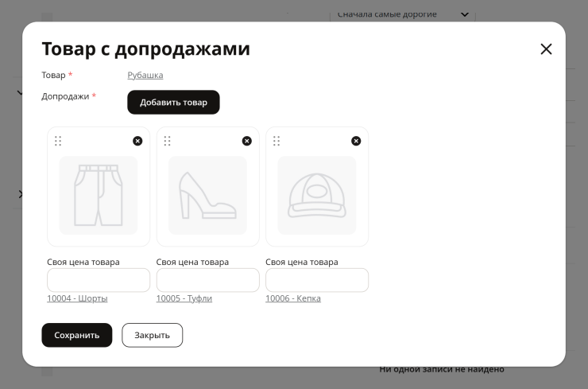Click the Сохранить button
The height and width of the screenshot is (389, 588).
click(x=77, y=335)
